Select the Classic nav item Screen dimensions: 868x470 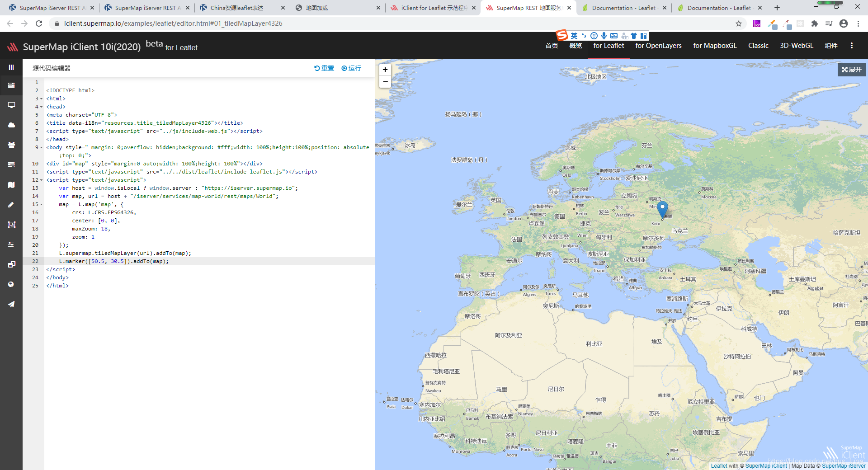tap(758, 46)
